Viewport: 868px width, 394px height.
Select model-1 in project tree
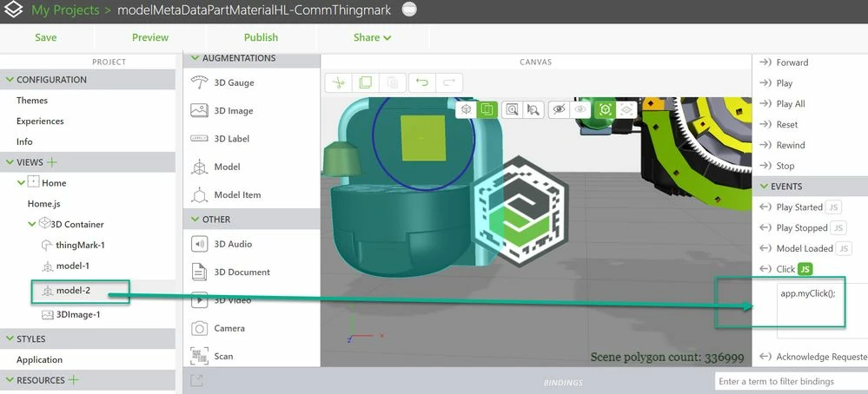[x=72, y=266]
